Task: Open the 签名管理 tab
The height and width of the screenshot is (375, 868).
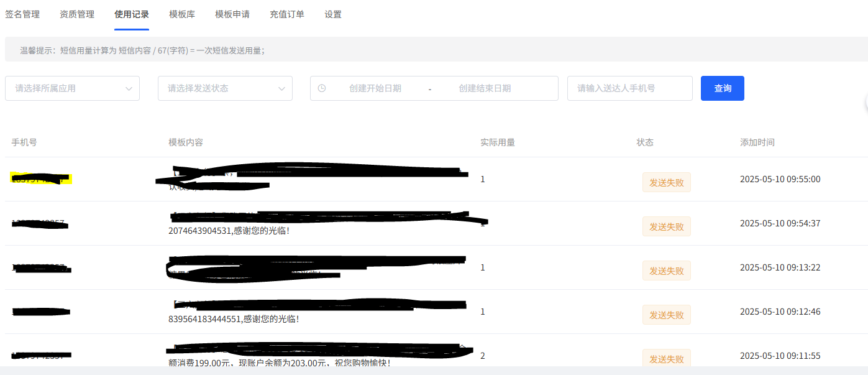Action: [22, 14]
